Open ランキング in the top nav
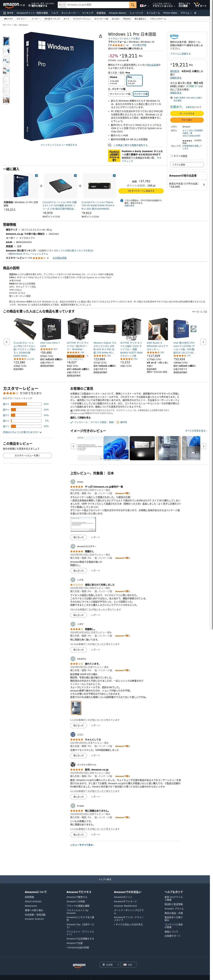Viewport: 213px width, 980px height. [x=88, y=13]
